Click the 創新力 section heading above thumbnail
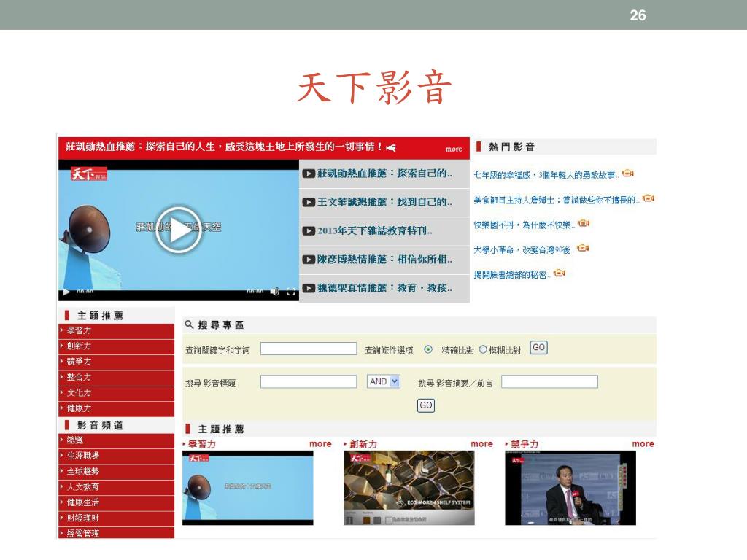This screenshot has width=747, height=560. pyautogui.click(x=363, y=444)
